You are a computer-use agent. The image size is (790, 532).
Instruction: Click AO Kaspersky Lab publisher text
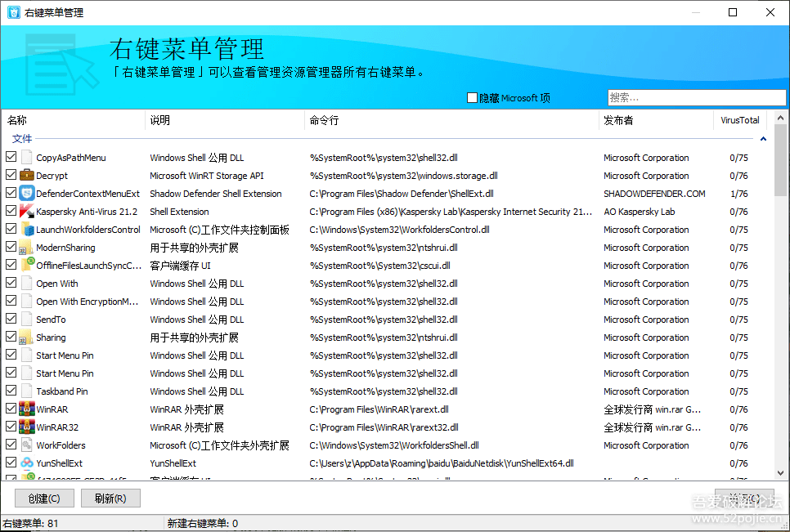point(640,212)
